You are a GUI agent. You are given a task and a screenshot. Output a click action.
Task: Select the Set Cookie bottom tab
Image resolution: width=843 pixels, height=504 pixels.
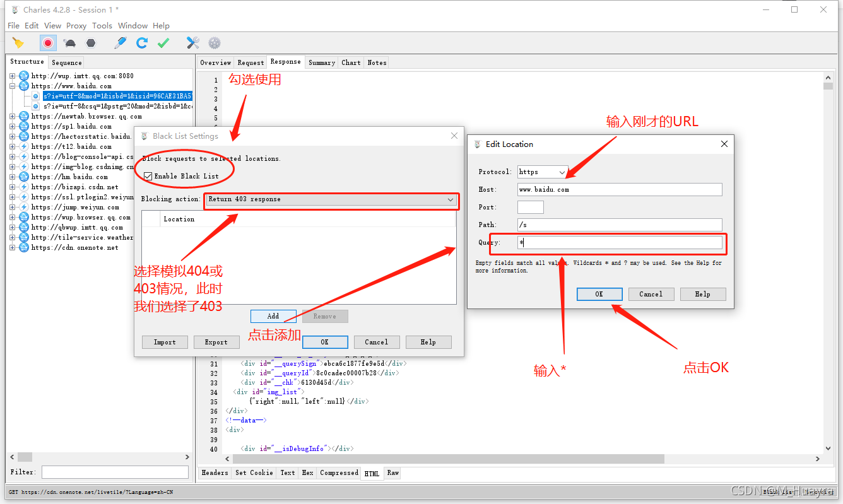tap(254, 472)
